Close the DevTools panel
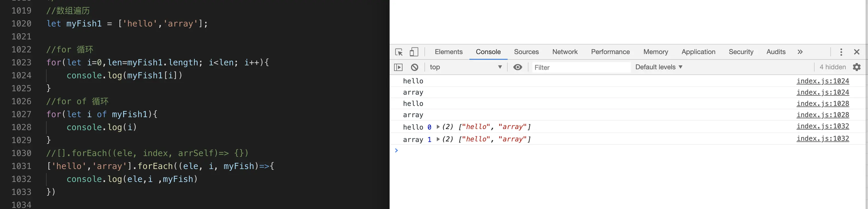This screenshot has height=209, width=868. [x=857, y=52]
